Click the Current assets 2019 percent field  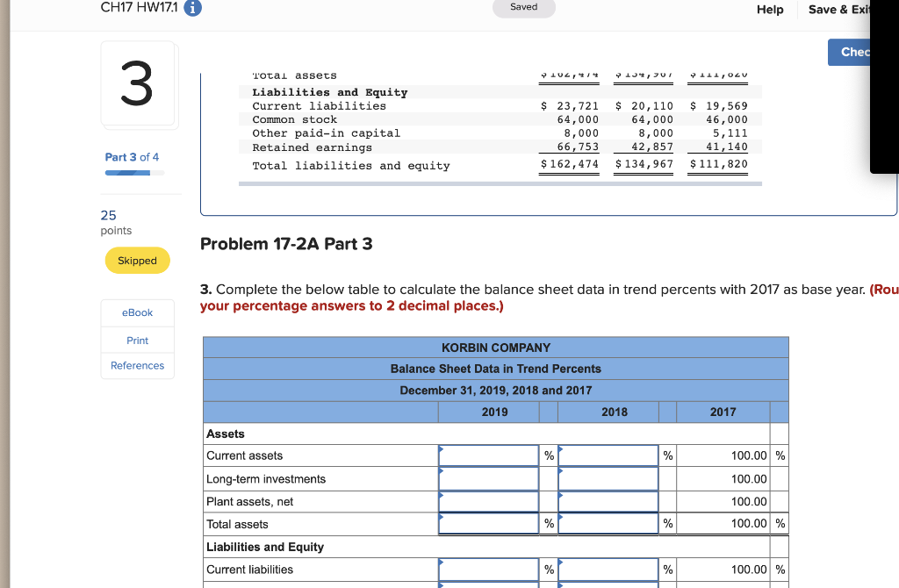488,455
